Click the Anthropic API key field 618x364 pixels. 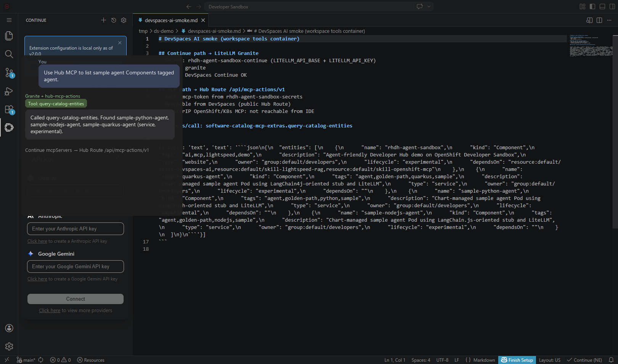(x=76, y=229)
